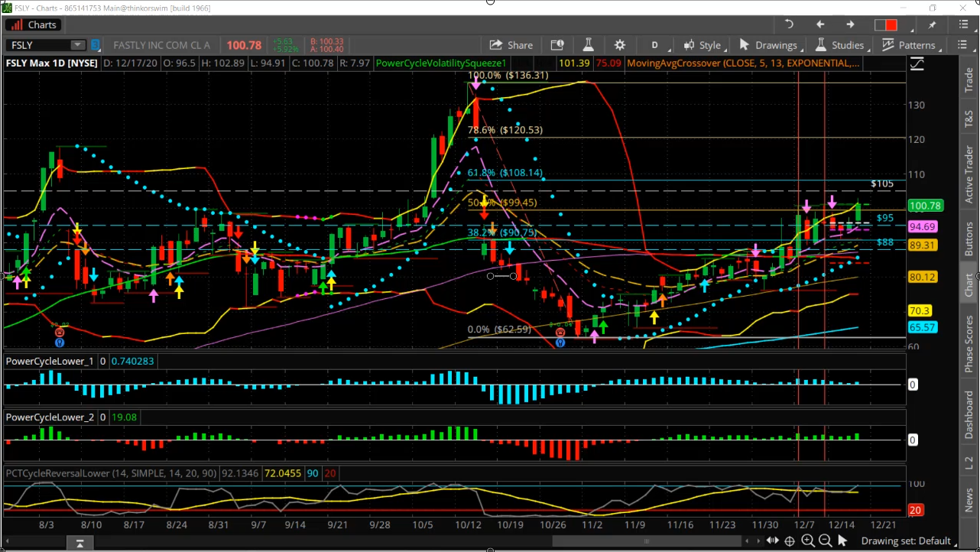Open the chart toolbar list menu icon

962,45
